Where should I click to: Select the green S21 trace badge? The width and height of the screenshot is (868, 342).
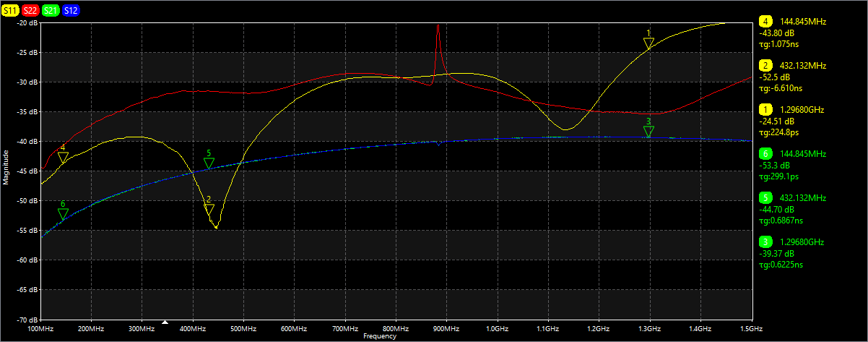point(51,11)
